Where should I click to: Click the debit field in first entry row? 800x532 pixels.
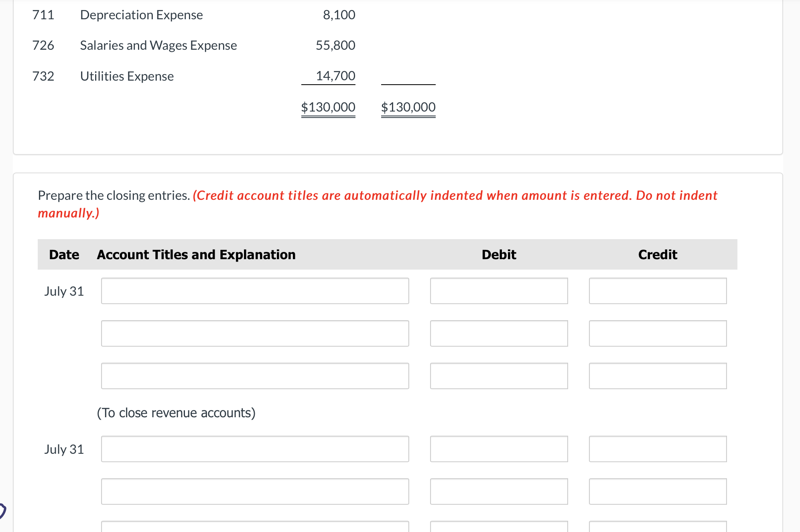499,291
